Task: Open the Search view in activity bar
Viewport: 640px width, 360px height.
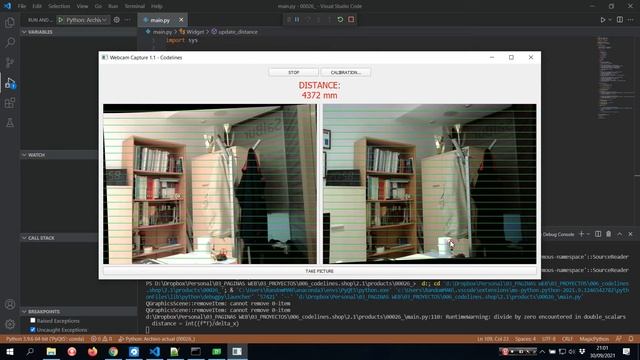Action: [x=10, y=42]
